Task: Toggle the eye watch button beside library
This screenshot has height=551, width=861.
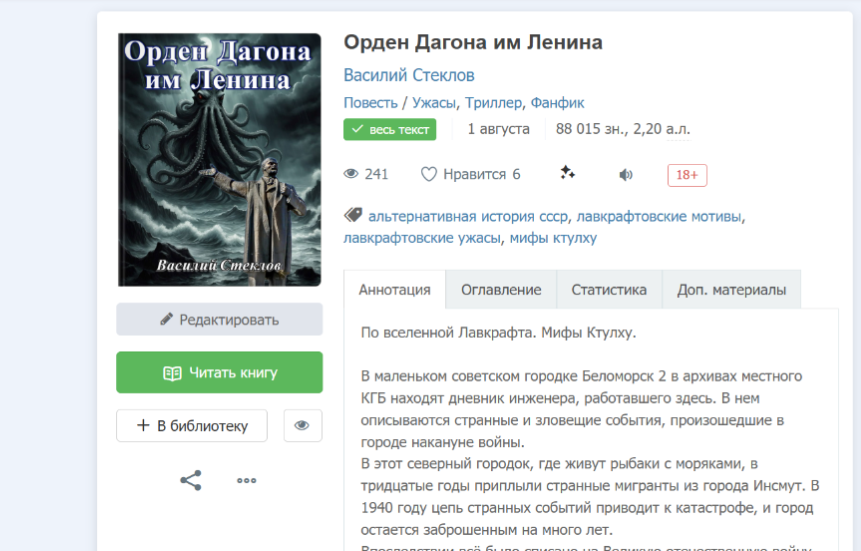Action: 303,425
